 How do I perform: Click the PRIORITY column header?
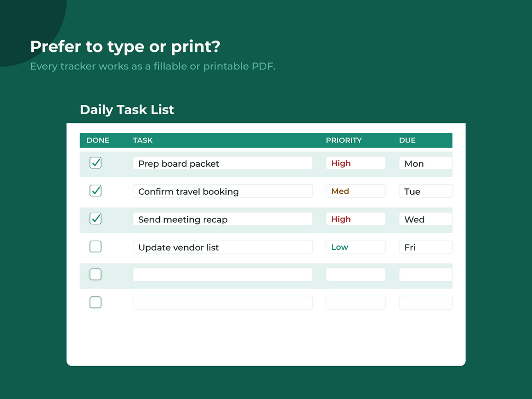(344, 140)
